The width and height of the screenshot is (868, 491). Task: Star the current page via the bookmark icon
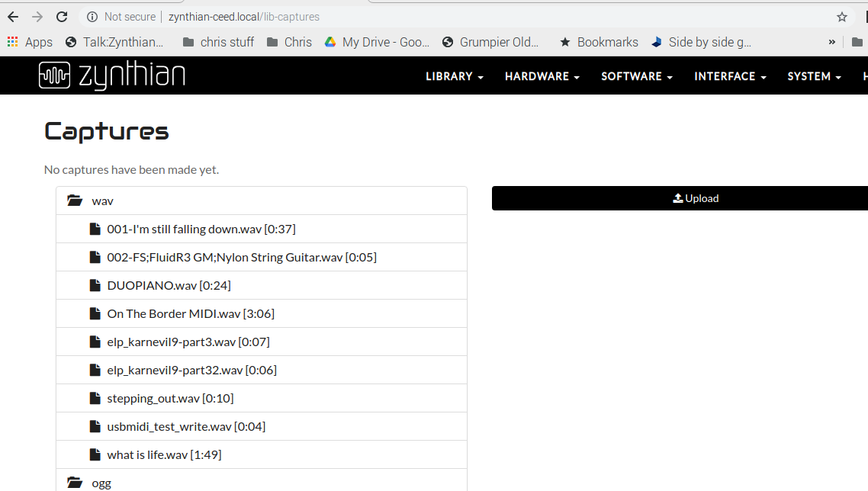click(x=841, y=16)
